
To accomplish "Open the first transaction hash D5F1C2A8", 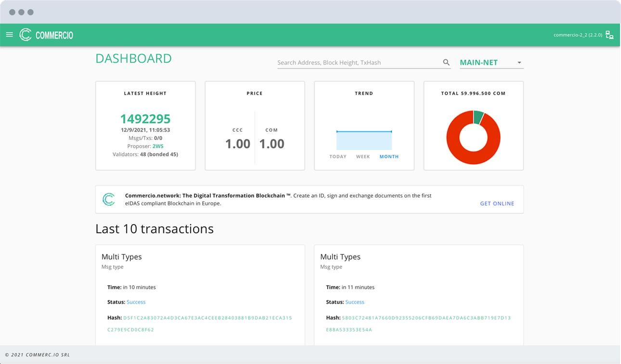I will click(x=207, y=318).
